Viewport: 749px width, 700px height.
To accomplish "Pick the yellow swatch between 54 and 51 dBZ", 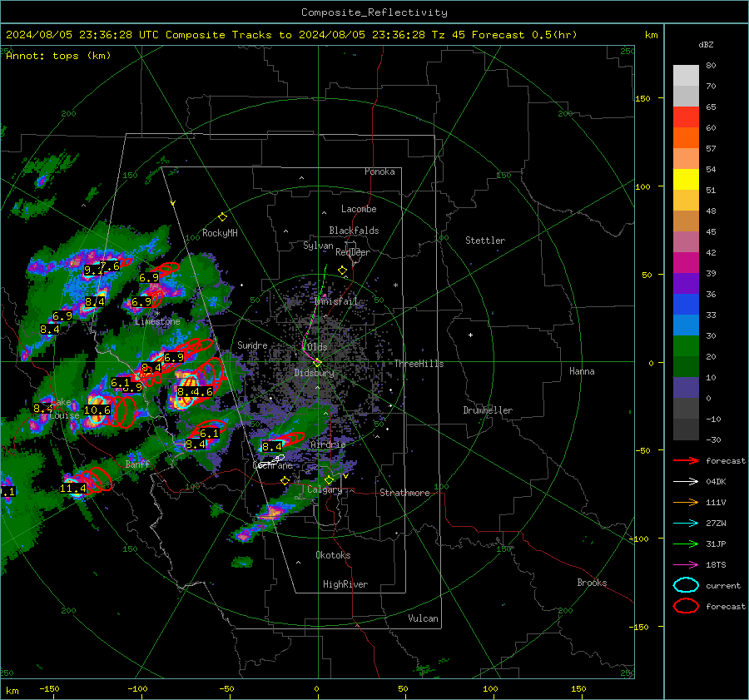I will coord(686,180).
